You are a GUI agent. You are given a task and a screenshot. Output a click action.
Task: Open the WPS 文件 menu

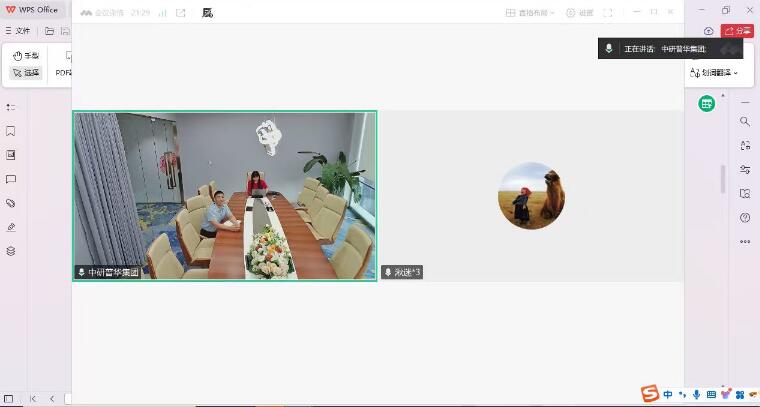(x=18, y=31)
